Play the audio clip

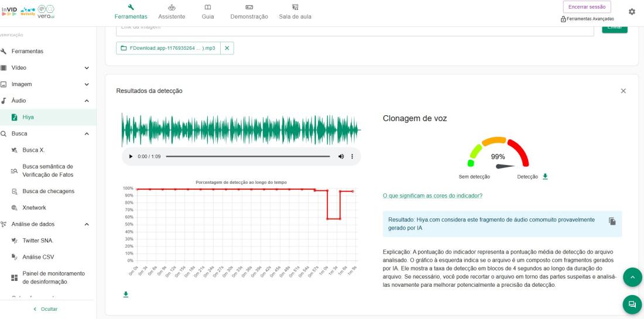tap(131, 156)
